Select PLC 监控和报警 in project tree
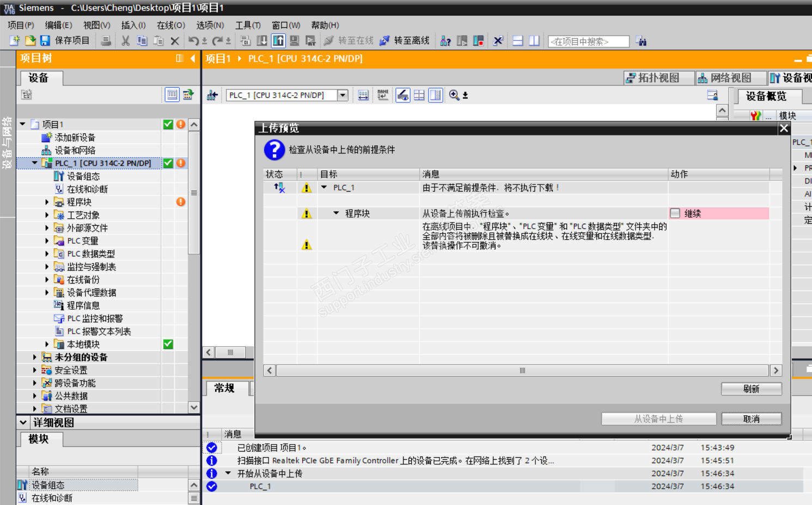Image resolution: width=812 pixels, height=505 pixels. (94, 318)
